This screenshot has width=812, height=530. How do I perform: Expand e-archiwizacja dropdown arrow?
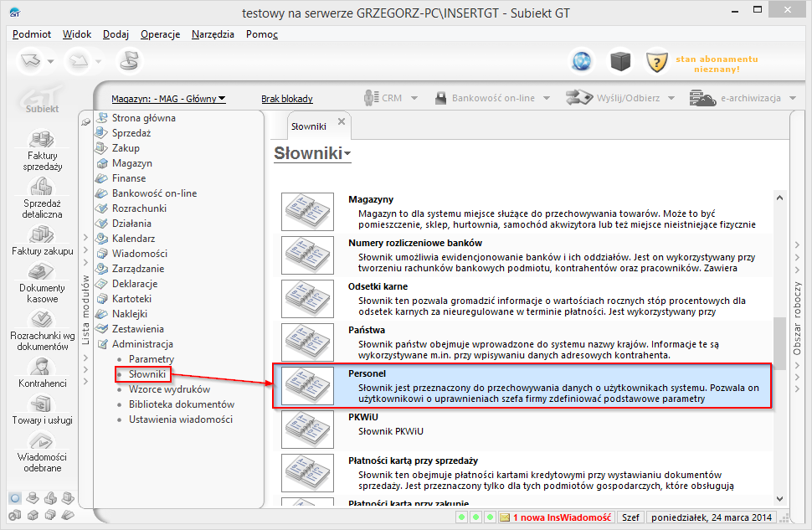(x=793, y=98)
